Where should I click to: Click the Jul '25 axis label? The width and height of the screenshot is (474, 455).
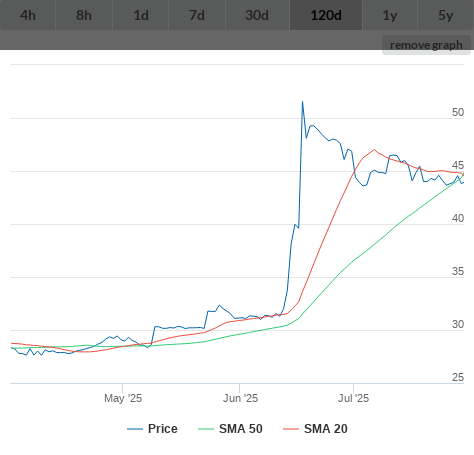click(x=353, y=398)
